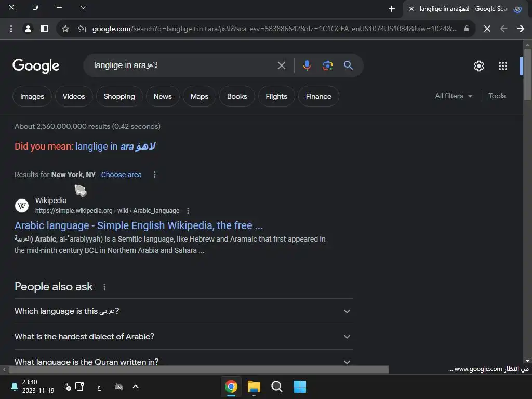
Task: Click the muted volume tray icon
Action: click(x=67, y=387)
